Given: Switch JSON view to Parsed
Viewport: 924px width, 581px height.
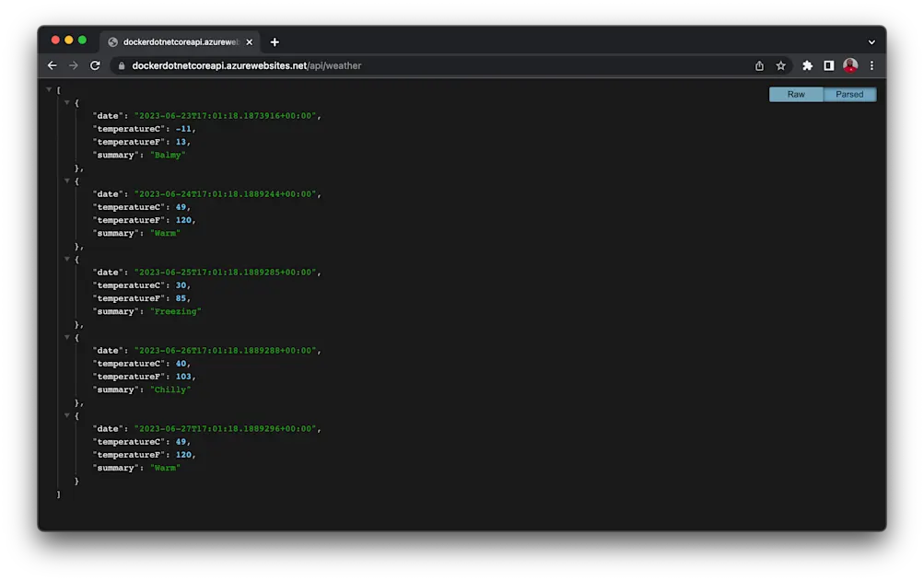Looking at the screenshot, I should tap(849, 94).
